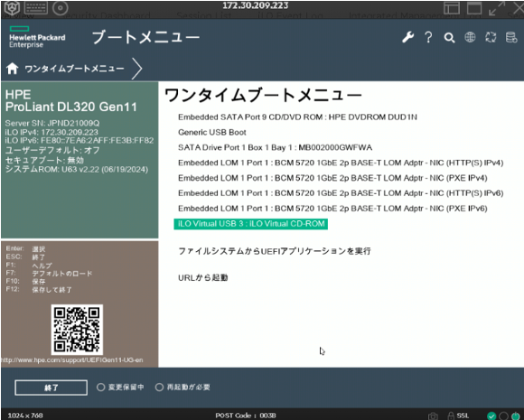Select Embedded LOM NIC (PXE IPv4) entry
The image size is (524, 420).
click(332, 178)
